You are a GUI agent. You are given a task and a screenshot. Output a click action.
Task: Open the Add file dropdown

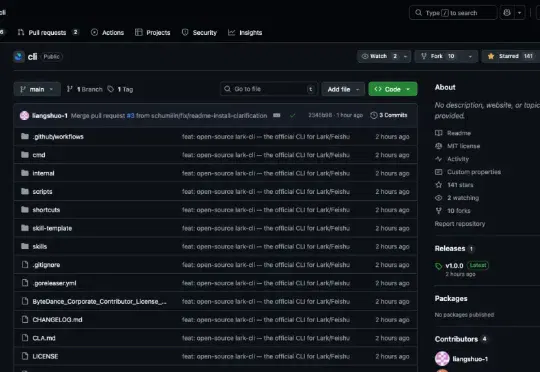[343, 89]
